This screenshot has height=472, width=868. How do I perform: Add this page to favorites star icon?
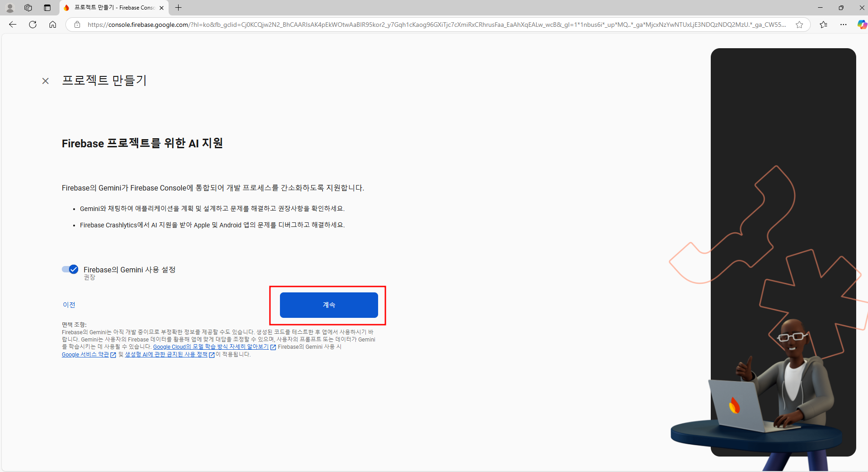coord(799,25)
